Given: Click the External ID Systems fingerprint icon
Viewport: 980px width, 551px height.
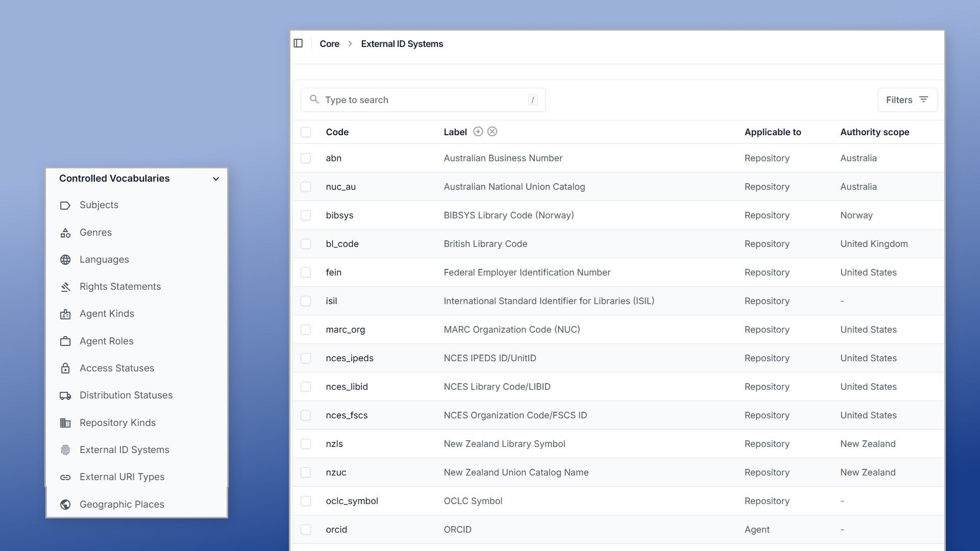Looking at the screenshot, I should [x=65, y=450].
